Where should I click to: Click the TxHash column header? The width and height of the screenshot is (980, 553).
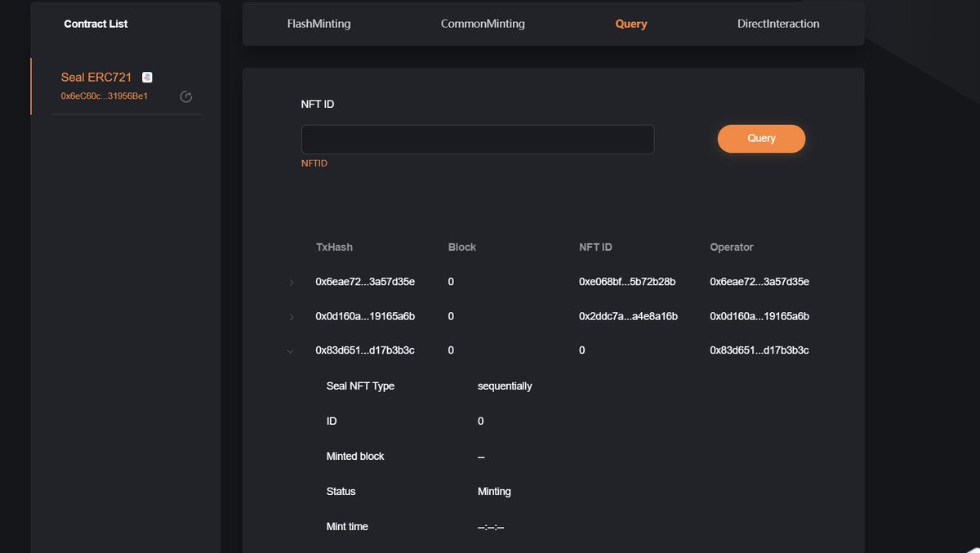[x=334, y=247]
